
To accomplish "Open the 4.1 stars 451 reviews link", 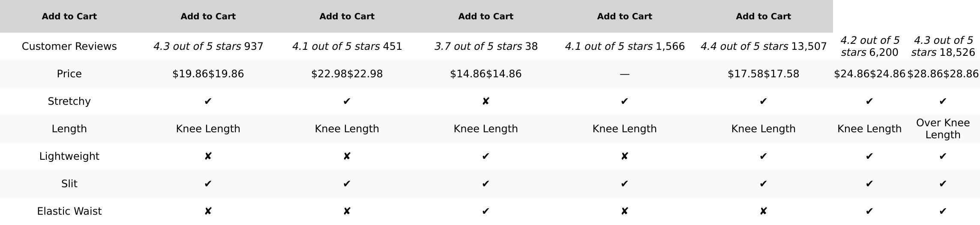I will pyautogui.click(x=347, y=46).
